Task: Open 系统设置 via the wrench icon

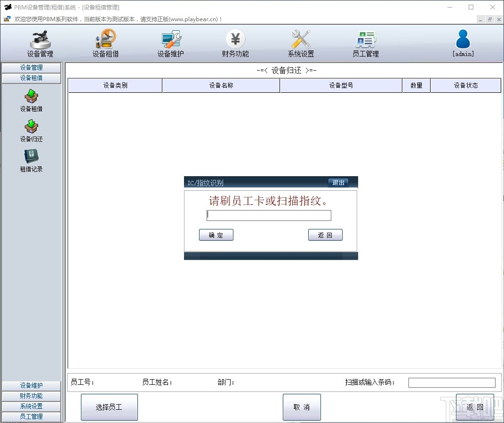Action: 300,42
